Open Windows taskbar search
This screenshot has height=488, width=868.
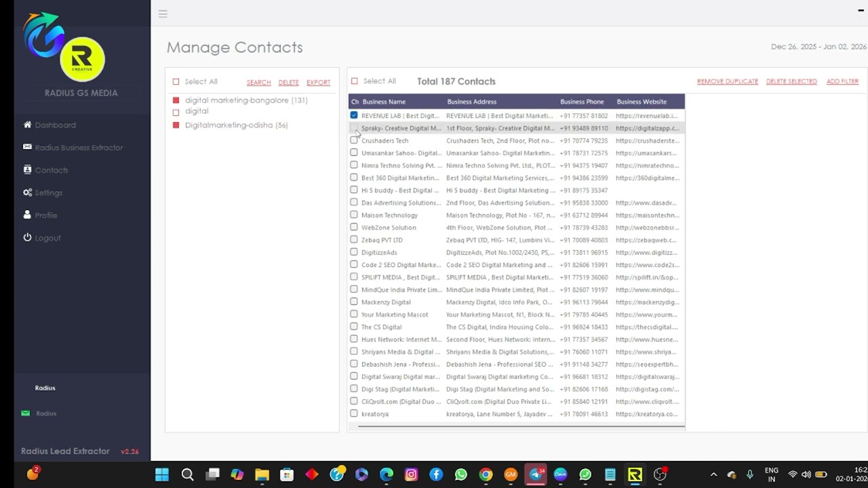click(x=188, y=474)
